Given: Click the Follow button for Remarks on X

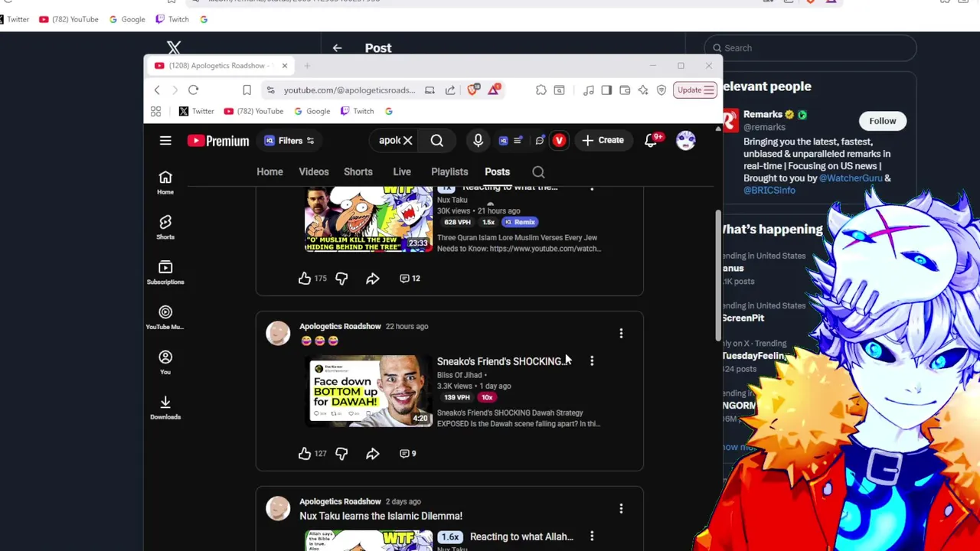Looking at the screenshot, I should (x=882, y=121).
